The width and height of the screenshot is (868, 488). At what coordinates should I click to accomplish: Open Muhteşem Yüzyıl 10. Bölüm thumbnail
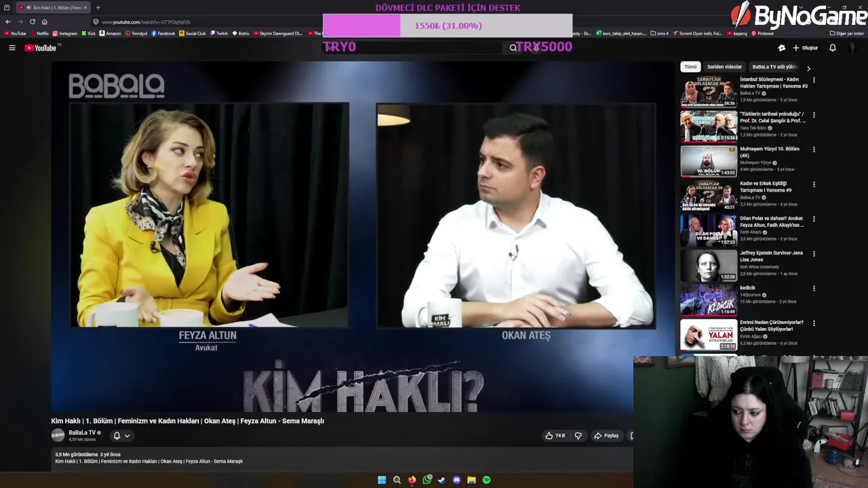coord(709,161)
